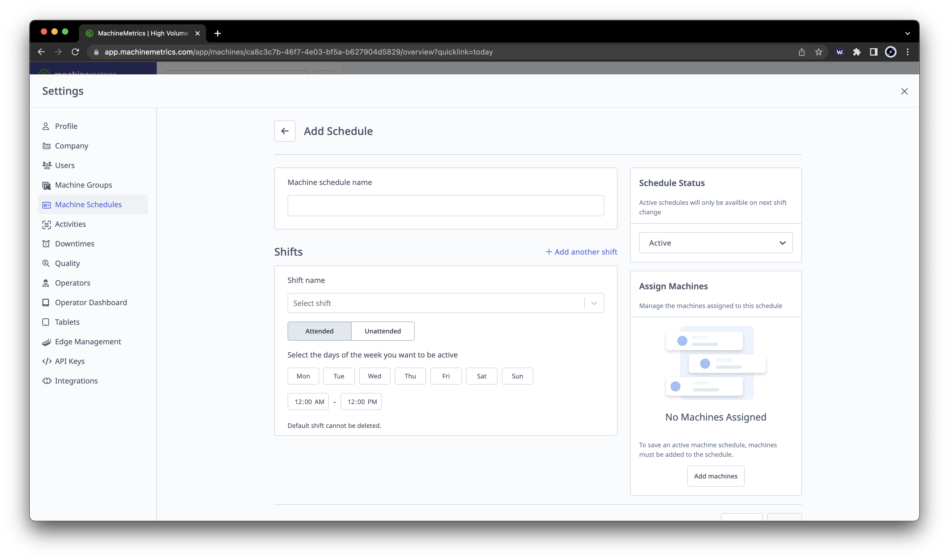
Task: Go to the Operator Dashboard settings section
Action: point(91,302)
